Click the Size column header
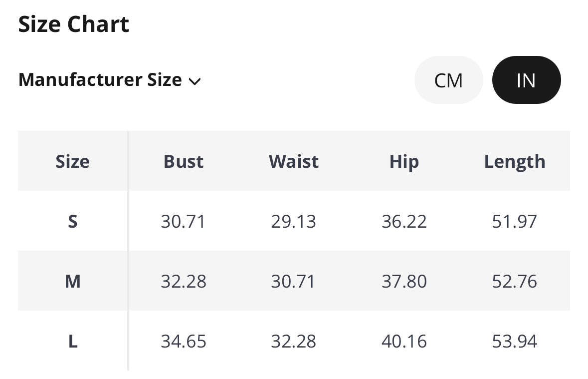Viewport: 588px width, 379px height. [72, 161]
